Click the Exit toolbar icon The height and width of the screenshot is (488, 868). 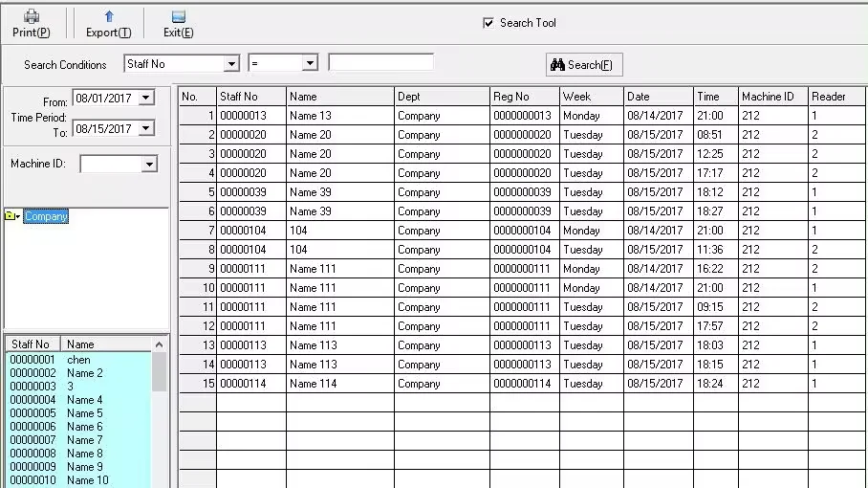(178, 16)
